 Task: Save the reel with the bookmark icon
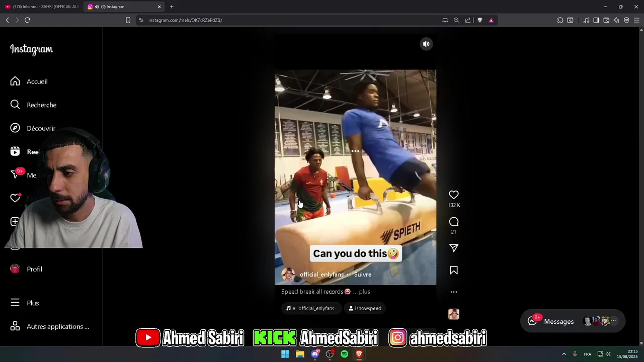click(x=454, y=270)
